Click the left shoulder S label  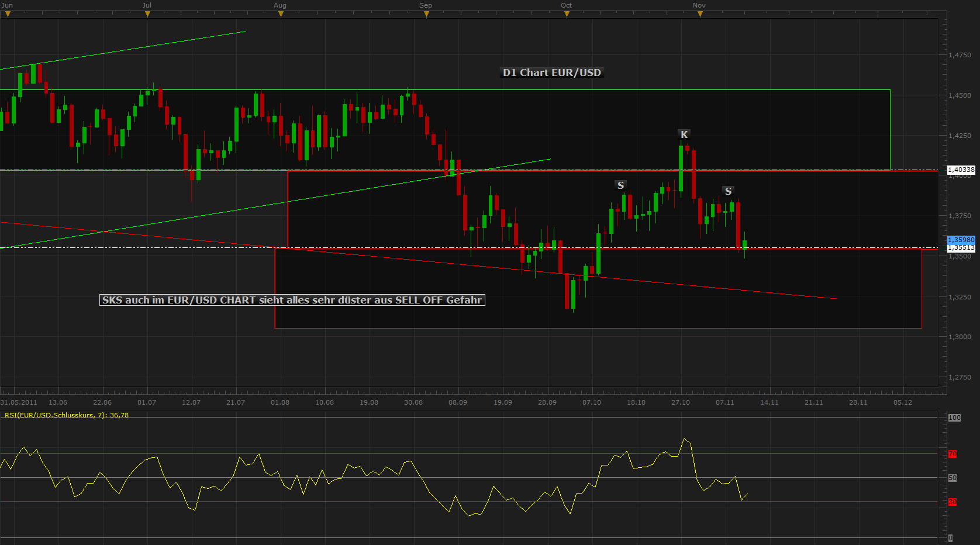620,185
